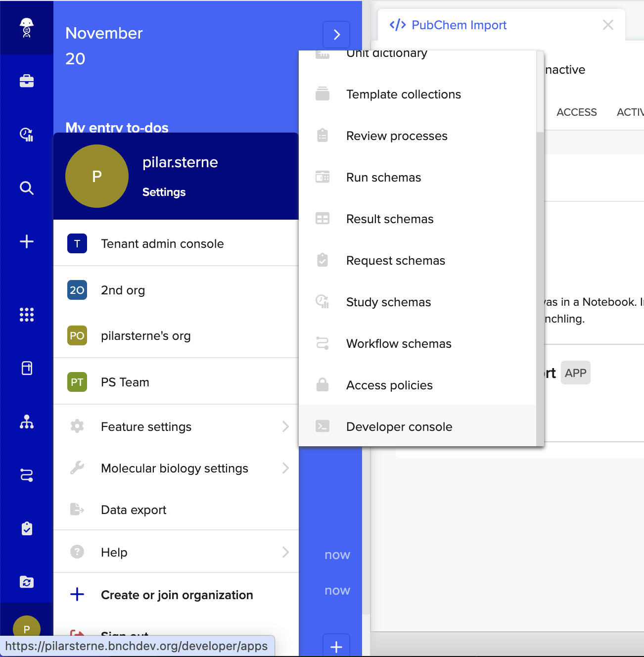
Task: Click the Requests clipboard icon in sidebar
Action: (x=27, y=528)
